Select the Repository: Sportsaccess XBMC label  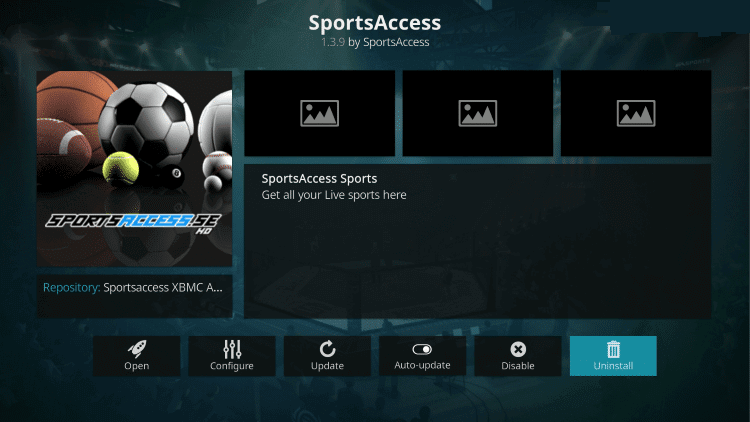coord(133,288)
